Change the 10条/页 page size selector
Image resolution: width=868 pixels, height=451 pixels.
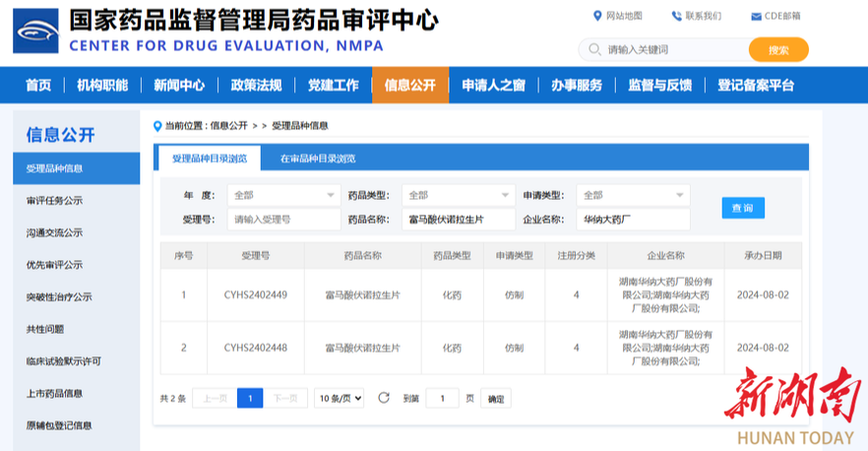[x=340, y=399]
